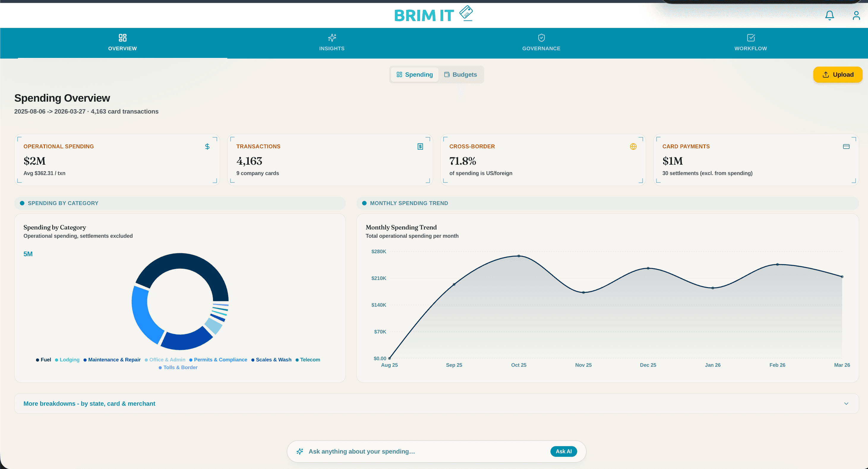Click the Spending Overview heading
Viewport: 868px width, 469px height.
62,98
